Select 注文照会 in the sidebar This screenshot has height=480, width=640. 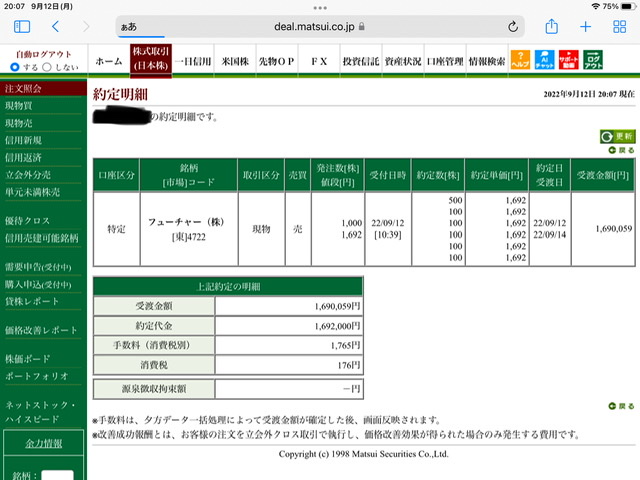coord(43,89)
